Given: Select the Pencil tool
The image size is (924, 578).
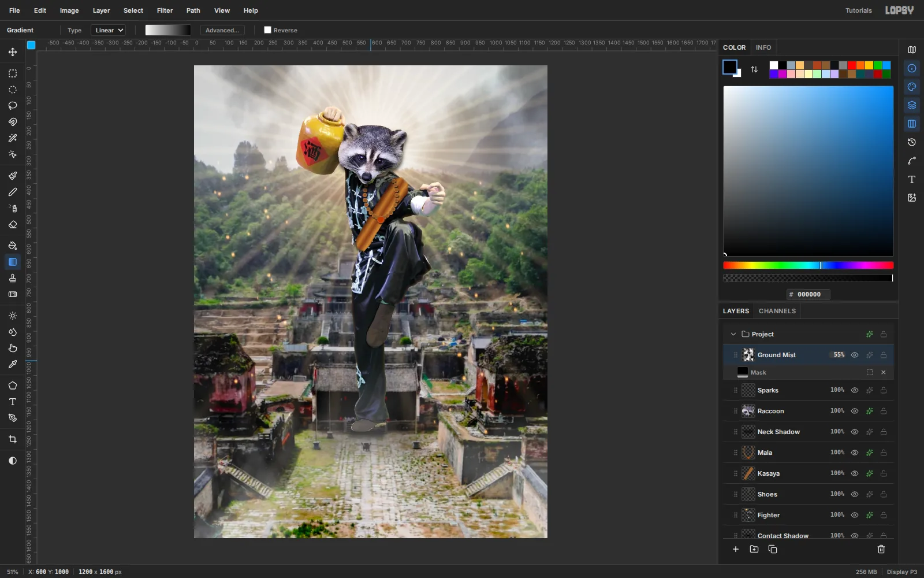Looking at the screenshot, I should click(13, 192).
